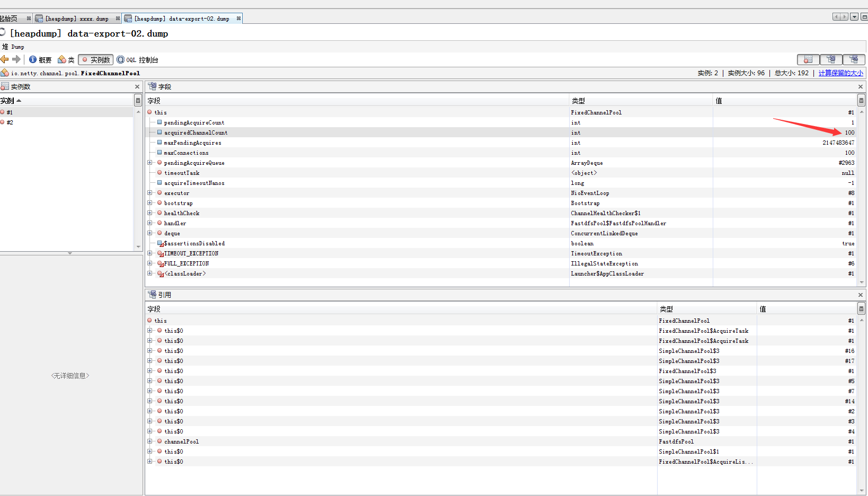Viewport: 868px width, 496px height.
Task: Switch to the 起始页 tab
Action: pos(10,19)
